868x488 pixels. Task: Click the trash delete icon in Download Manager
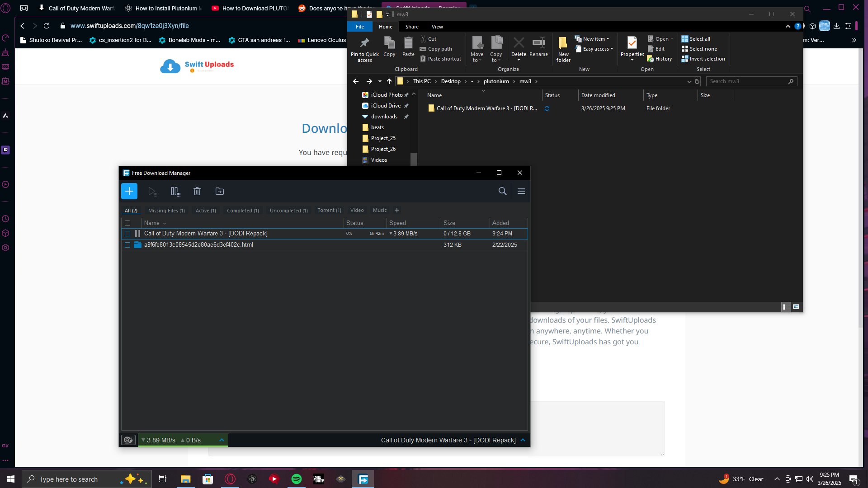tap(197, 191)
